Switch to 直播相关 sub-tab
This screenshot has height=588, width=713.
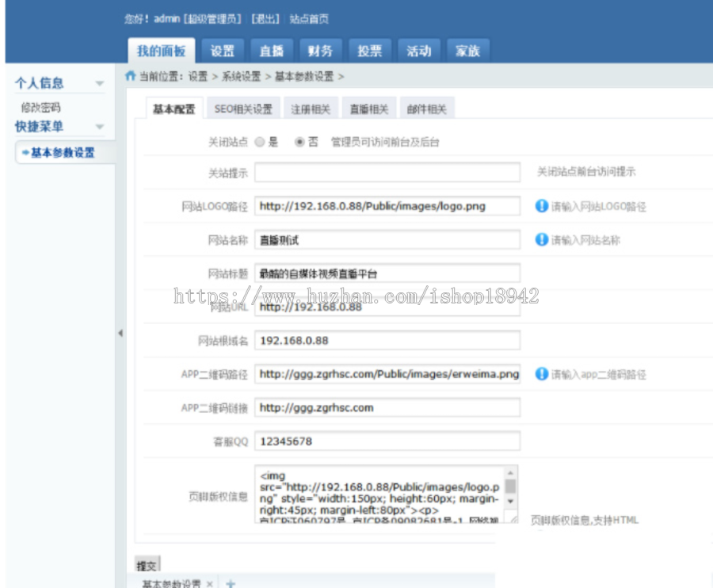click(368, 109)
